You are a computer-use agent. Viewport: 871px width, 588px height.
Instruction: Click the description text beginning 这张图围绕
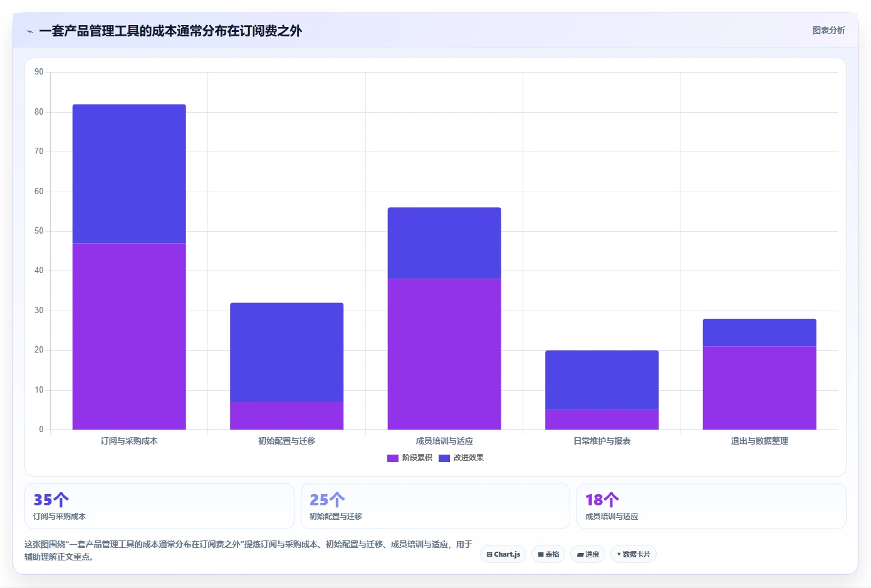click(248, 550)
